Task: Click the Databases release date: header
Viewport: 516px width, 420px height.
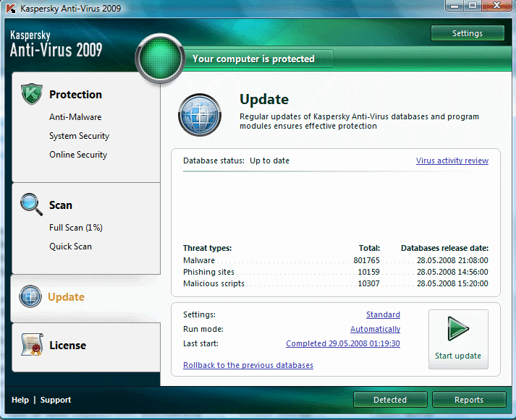Action: [444, 248]
